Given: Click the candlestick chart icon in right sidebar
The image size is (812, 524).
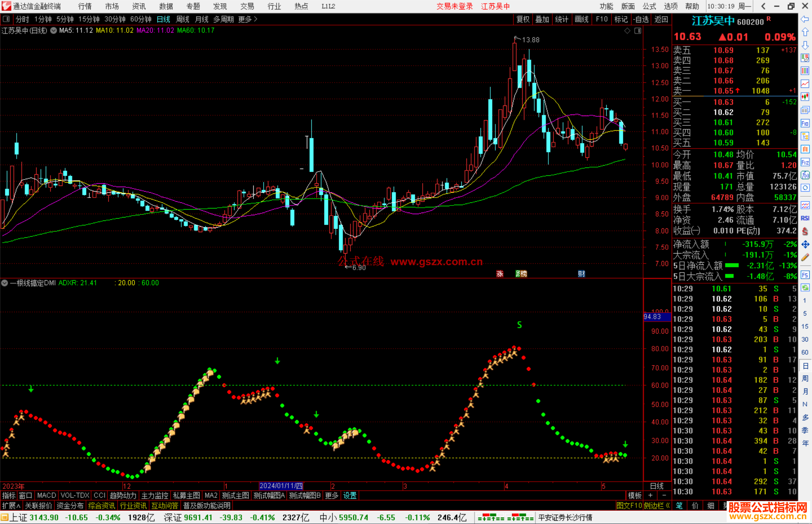Looking at the screenshot, I should click(x=805, y=97).
